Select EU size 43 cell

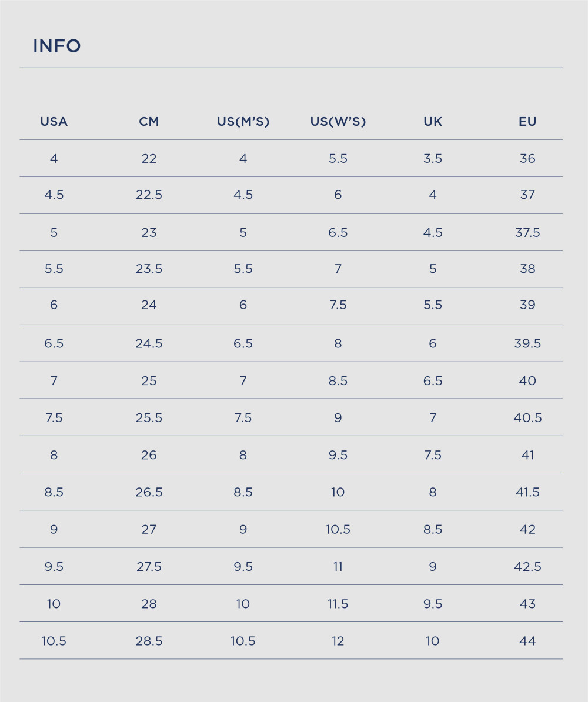pos(527,603)
